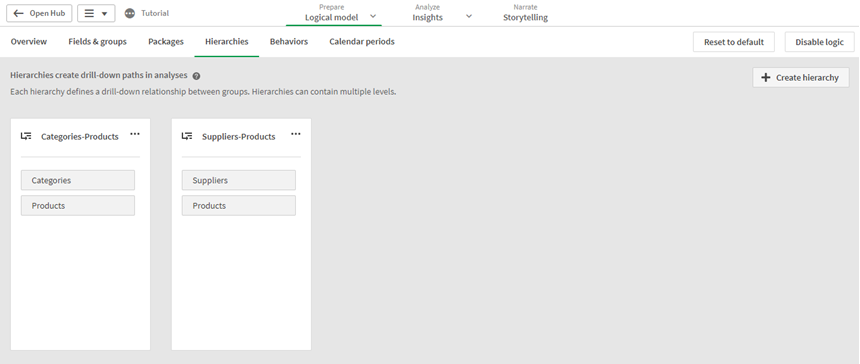
Task: Open Suppliers-Products card three-dot menu
Action: pyautogui.click(x=296, y=134)
